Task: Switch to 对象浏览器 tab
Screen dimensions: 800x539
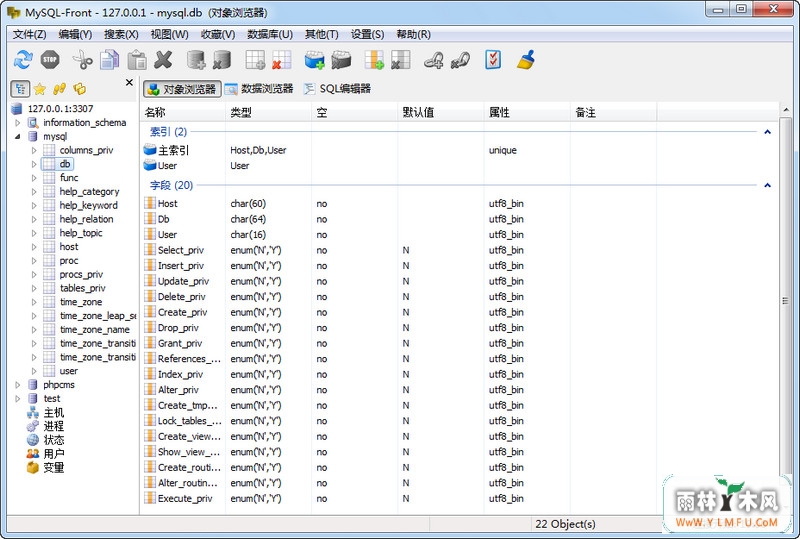Action: tap(182, 89)
